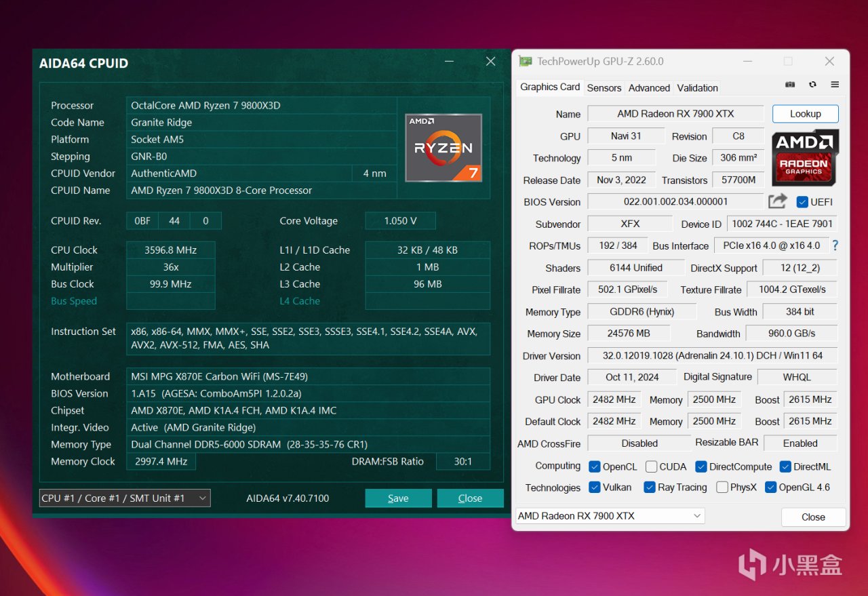The width and height of the screenshot is (868, 596).
Task: Click the GPU-Z refresh icon
Action: (x=812, y=85)
